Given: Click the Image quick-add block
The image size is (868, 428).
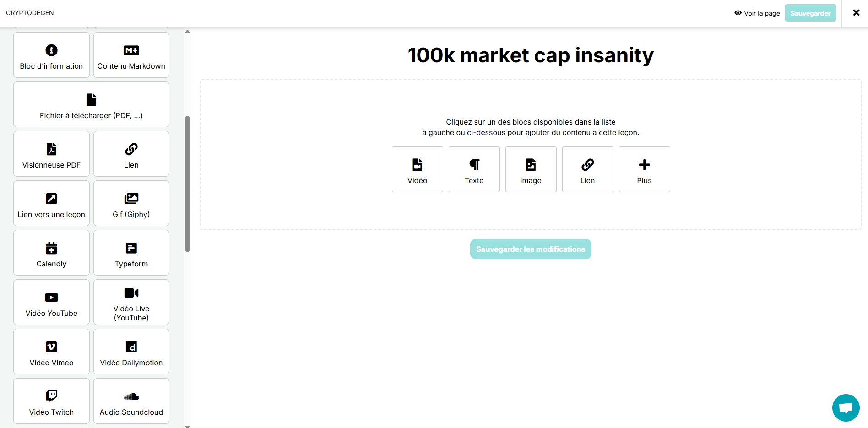Looking at the screenshot, I should pos(531,170).
